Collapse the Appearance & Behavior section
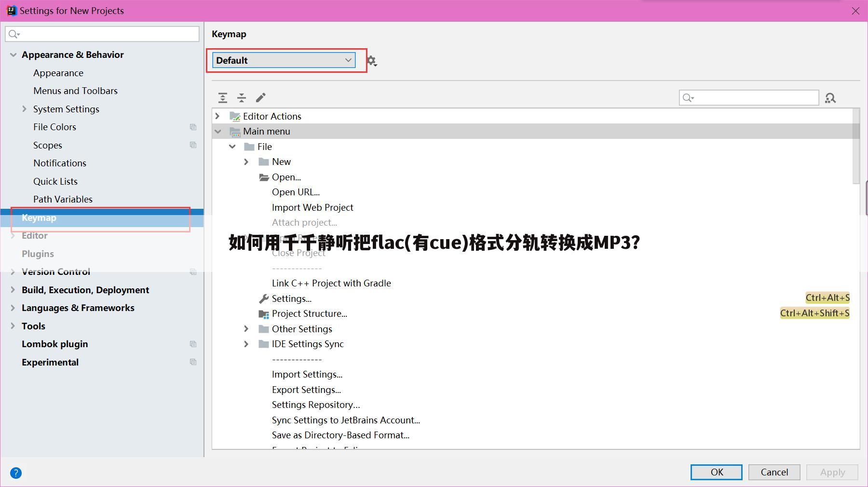 (13, 55)
